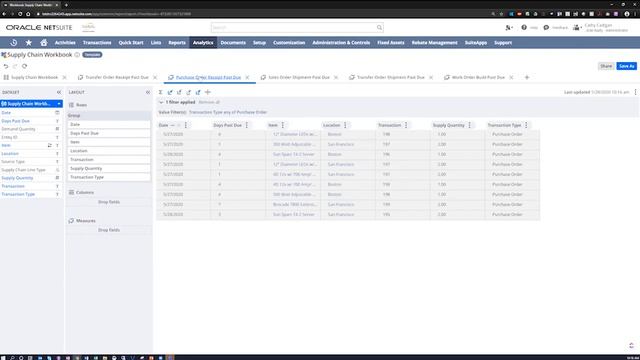Open the Analytics menu
640x360 pixels.
pos(203,42)
